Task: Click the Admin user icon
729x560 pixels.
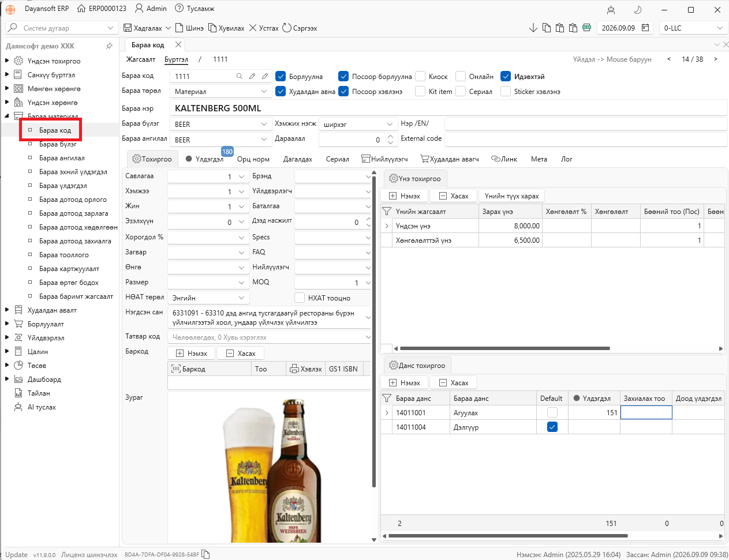Action: coord(139,9)
